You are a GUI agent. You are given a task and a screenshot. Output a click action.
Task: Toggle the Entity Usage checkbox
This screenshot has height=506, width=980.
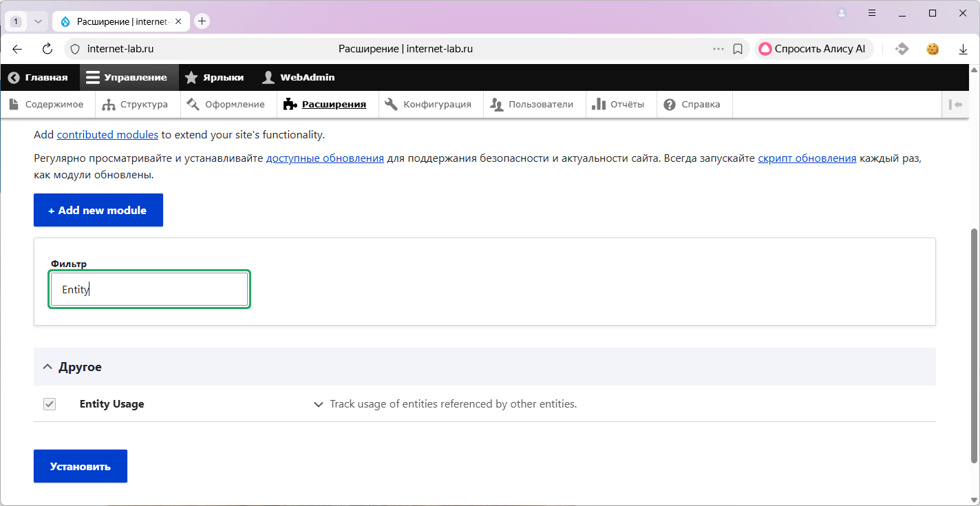click(x=50, y=404)
